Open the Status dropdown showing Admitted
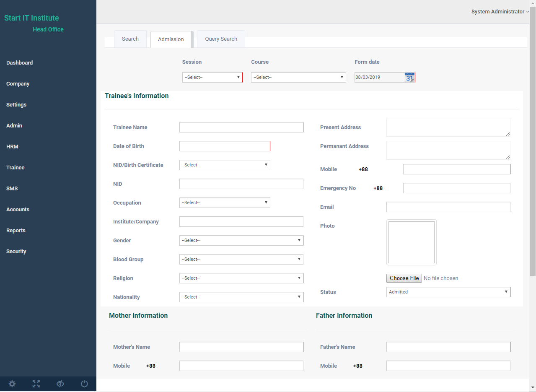 coord(448,292)
